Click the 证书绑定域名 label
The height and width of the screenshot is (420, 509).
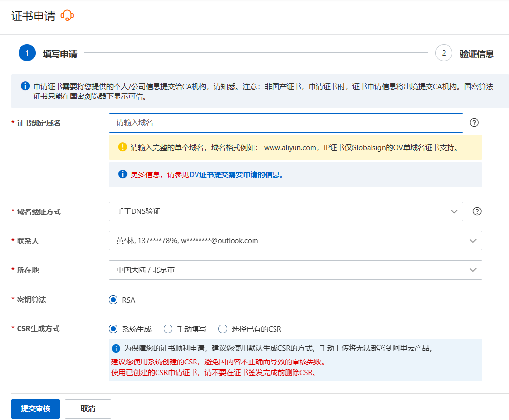39,123
